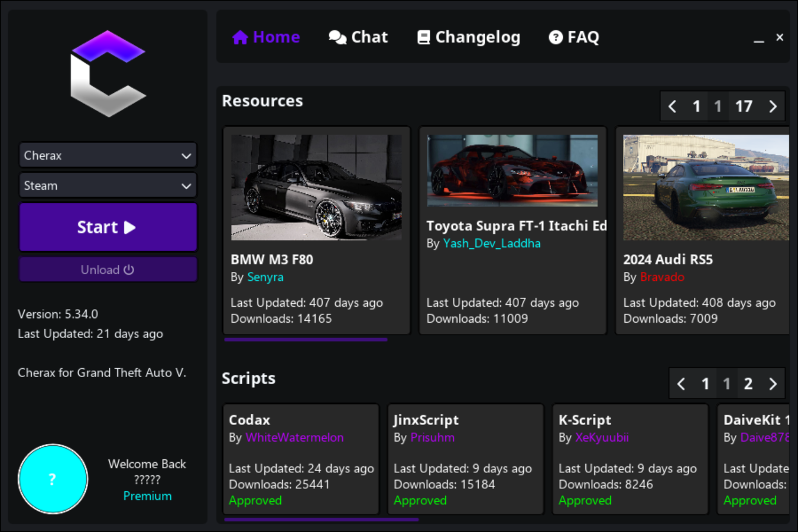
Task: Expand the Steam platform dropdown
Action: (108, 186)
